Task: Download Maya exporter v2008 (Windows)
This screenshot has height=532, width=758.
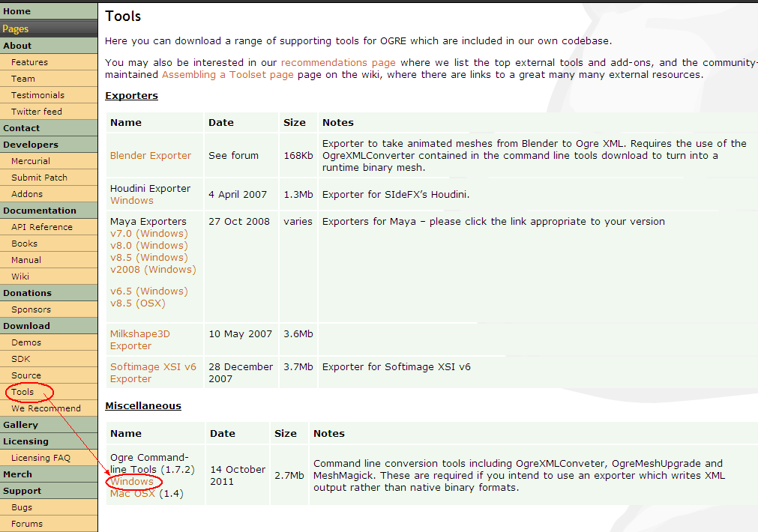Action: (153, 269)
